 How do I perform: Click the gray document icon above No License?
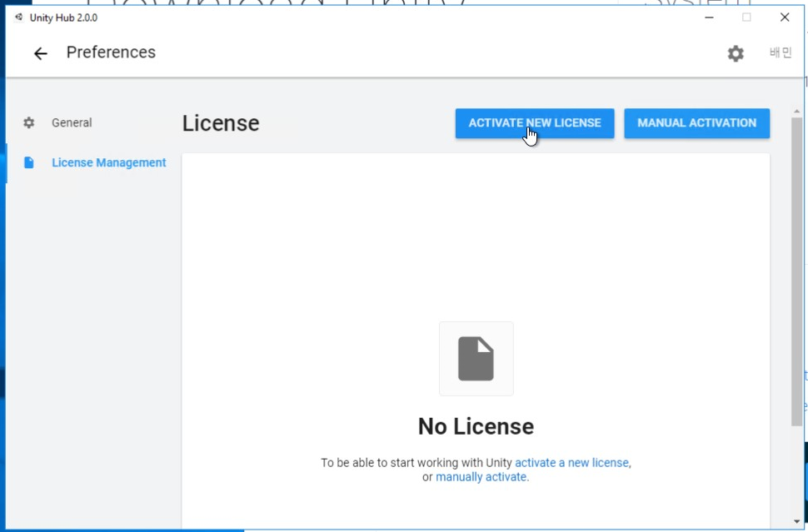click(476, 359)
